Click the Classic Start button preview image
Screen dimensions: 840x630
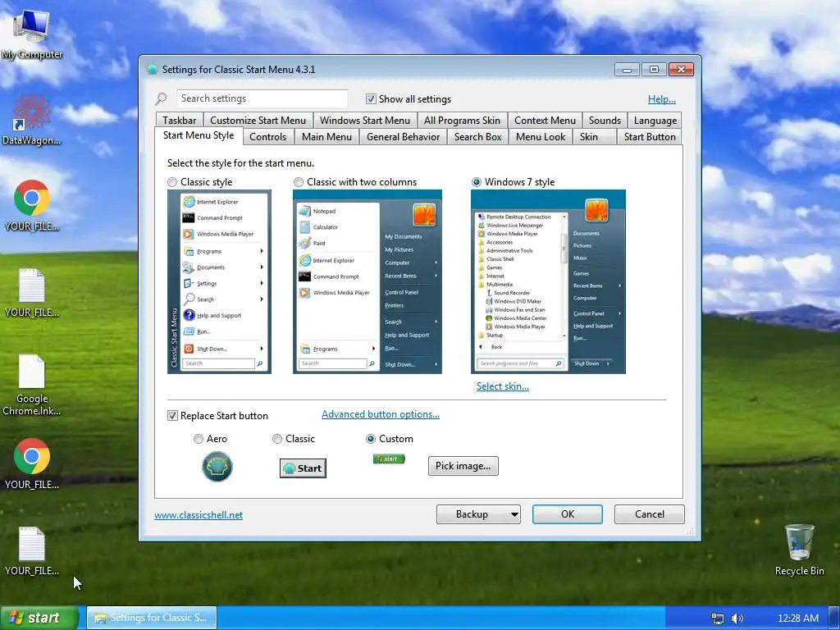click(x=303, y=468)
